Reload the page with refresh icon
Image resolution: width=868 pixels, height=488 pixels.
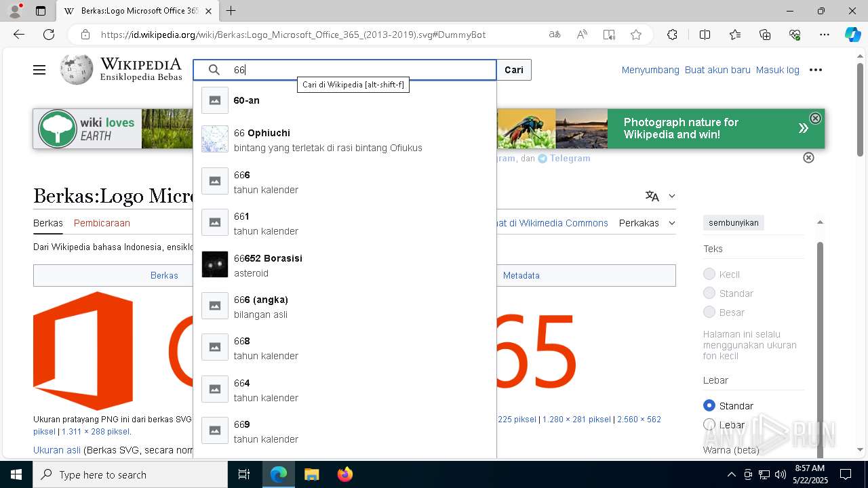pyautogui.click(x=49, y=35)
